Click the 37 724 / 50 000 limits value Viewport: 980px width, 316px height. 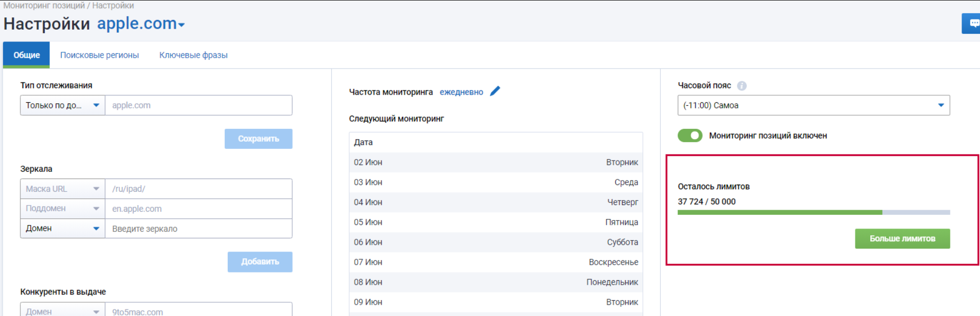(x=707, y=201)
